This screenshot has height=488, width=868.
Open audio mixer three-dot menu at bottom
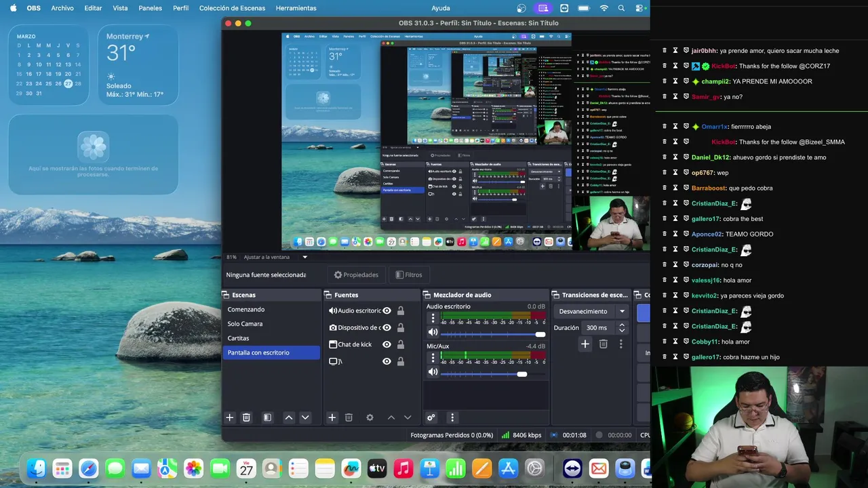[452, 418]
